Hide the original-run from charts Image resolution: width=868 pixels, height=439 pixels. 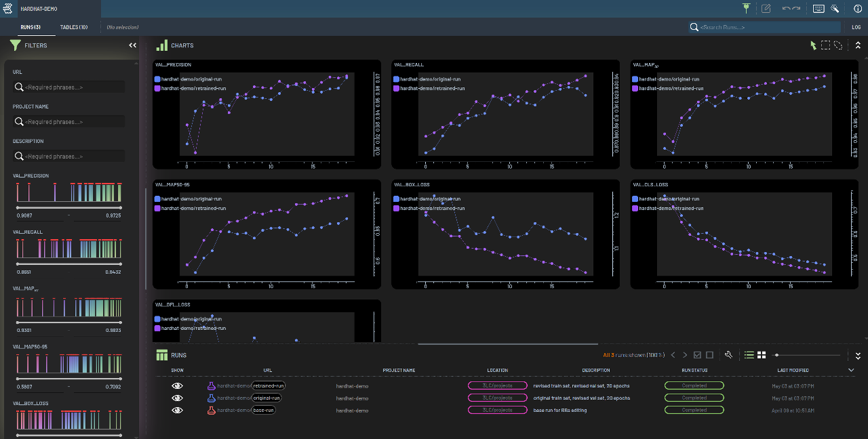pos(177,398)
